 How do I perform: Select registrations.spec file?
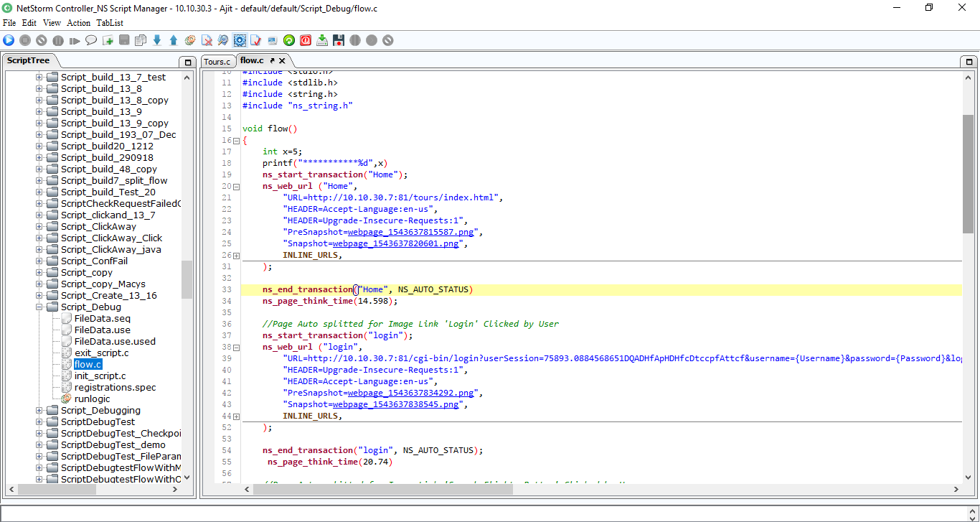[x=115, y=387]
